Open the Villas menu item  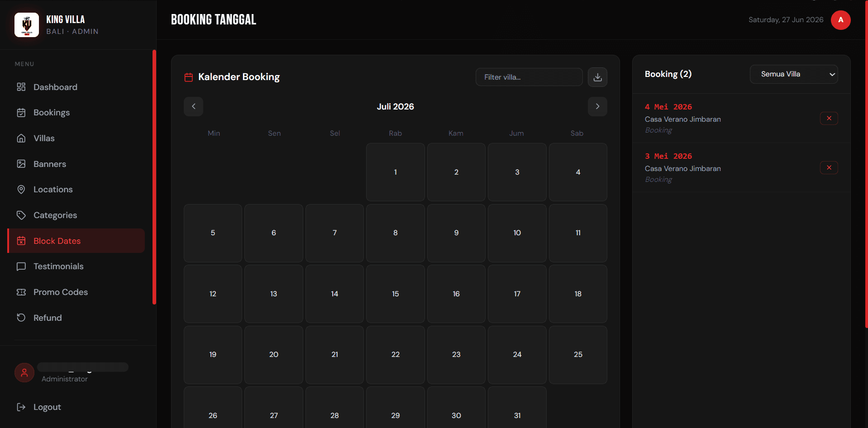pyautogui.click(x=76, y=138)
